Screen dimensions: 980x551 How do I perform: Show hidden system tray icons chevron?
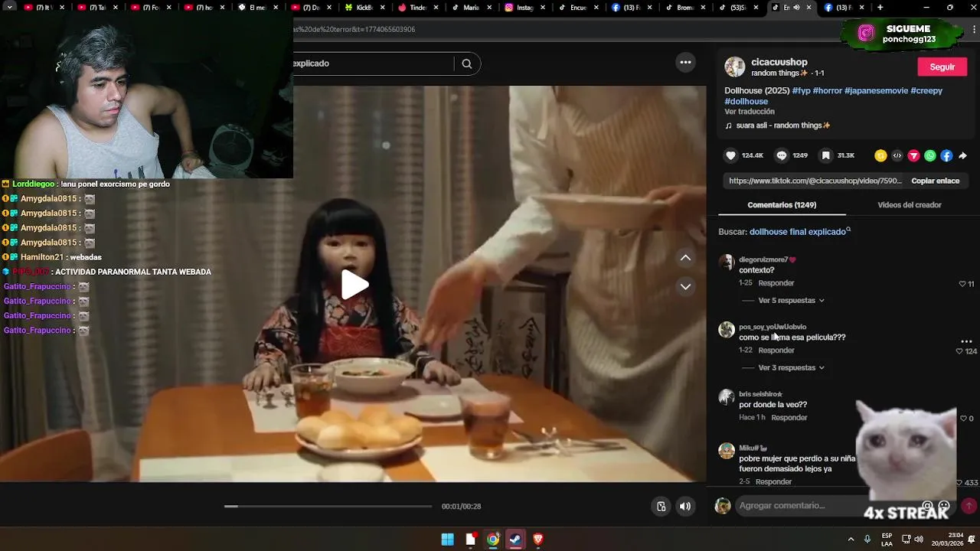[851, 540]
